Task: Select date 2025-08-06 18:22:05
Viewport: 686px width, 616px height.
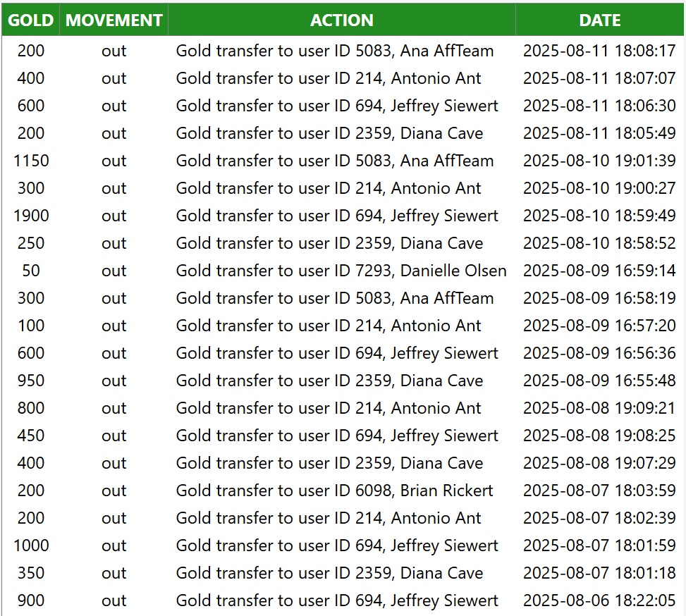Action: coord(599,600)
